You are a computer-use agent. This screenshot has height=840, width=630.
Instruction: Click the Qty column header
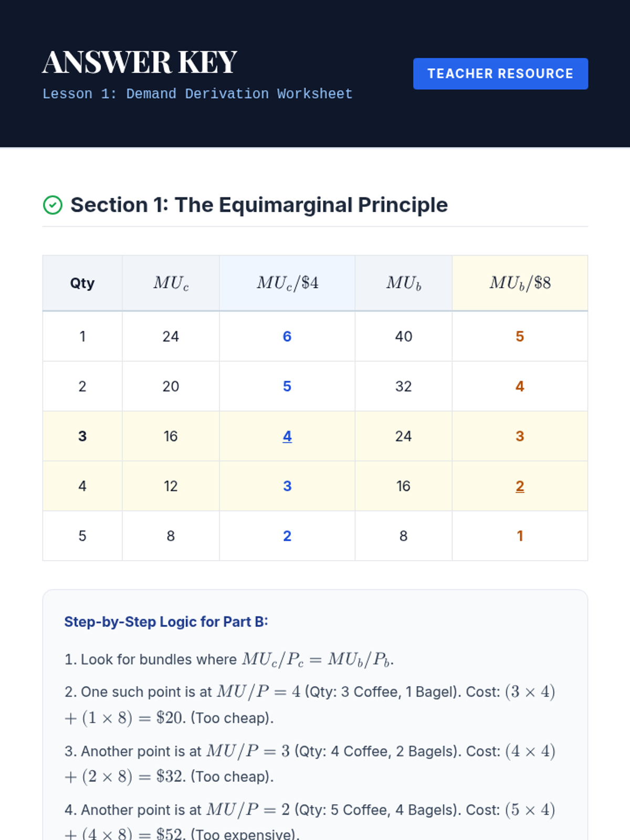click(82, 283)
